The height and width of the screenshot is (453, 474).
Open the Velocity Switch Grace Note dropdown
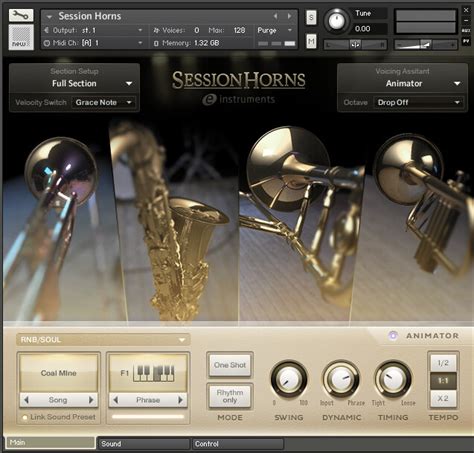click(103, 102)
